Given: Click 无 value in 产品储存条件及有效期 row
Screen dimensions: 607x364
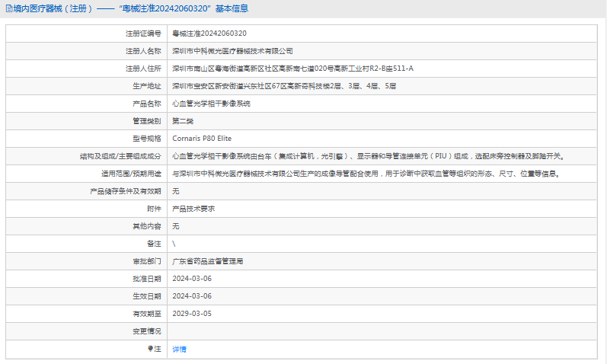Looking at the screenshot, I should (x=176, y=191).
